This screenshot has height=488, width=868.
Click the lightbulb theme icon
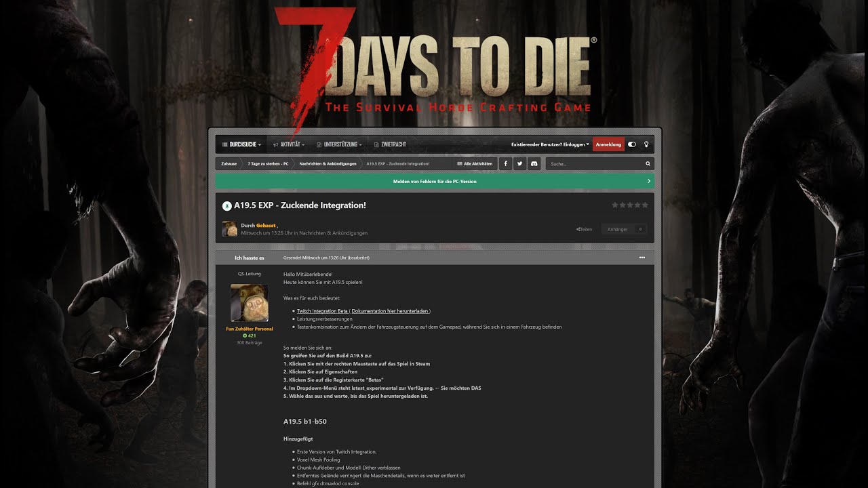coord(646,144)
